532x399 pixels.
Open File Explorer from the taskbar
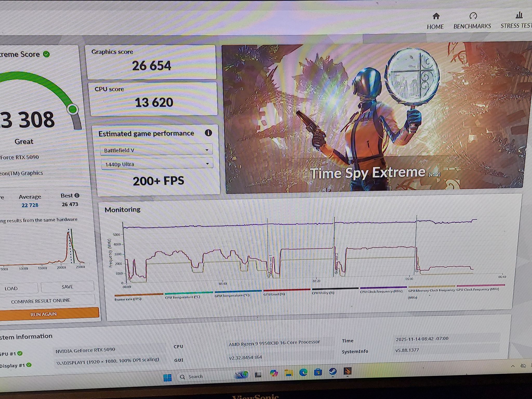[x=288, y=373]
